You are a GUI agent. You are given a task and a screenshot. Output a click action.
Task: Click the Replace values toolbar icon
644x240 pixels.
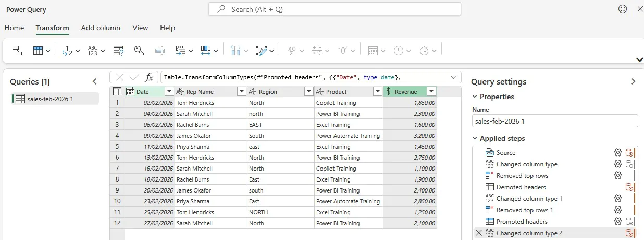66,51
